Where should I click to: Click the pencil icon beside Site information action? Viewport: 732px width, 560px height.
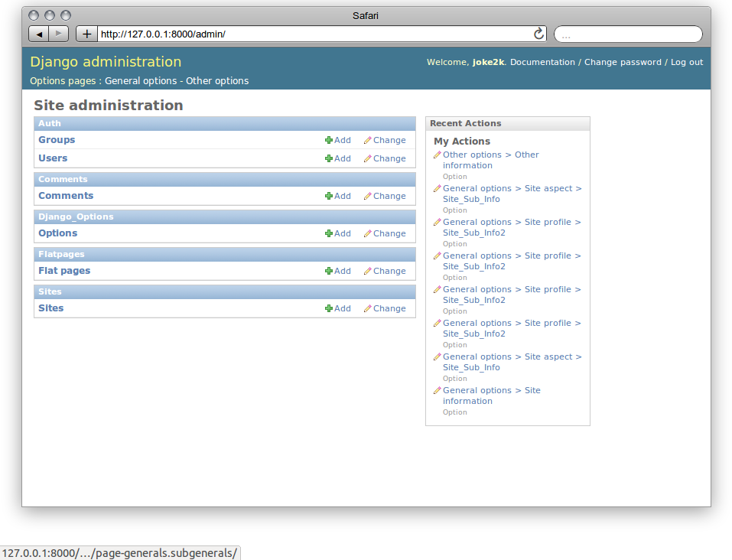pyautogui.click(x=438, y=390)
